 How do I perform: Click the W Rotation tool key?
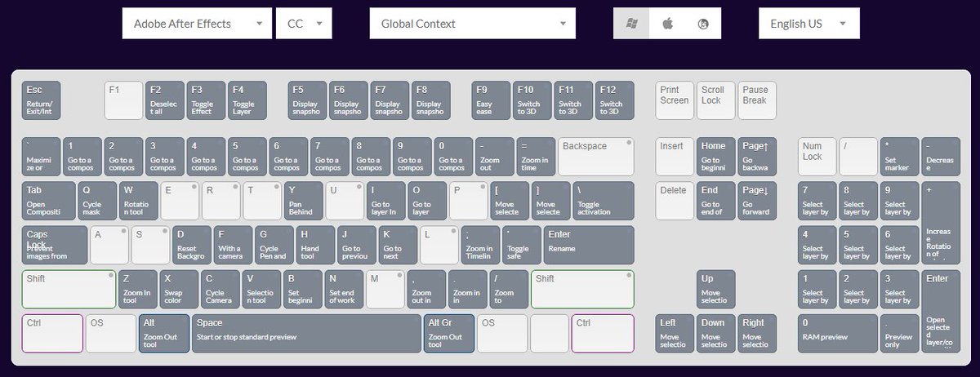coord(139,201)
